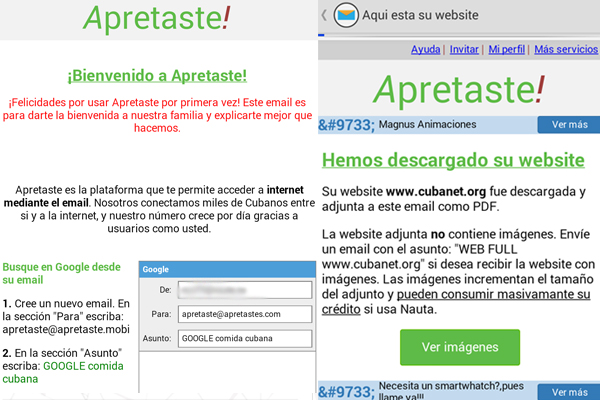600x400 pixels.
Task: Click the ¡Bienvenido a Apretaste! heading
Action: point(157,76)
